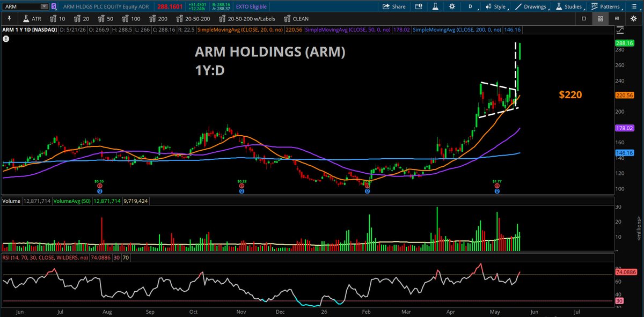Click the exclamation alert icon on chart
This screenshot has height=317, width=644.
tap(5, 39)
